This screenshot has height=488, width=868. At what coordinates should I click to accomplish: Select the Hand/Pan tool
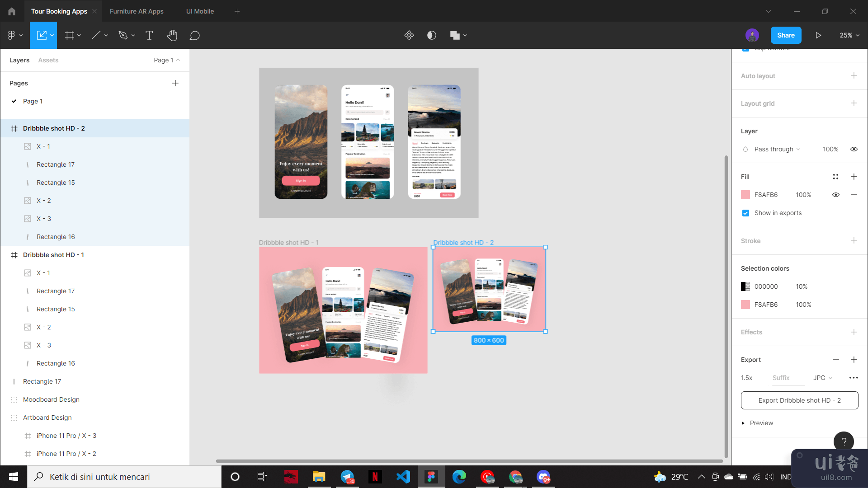[172, 35]
